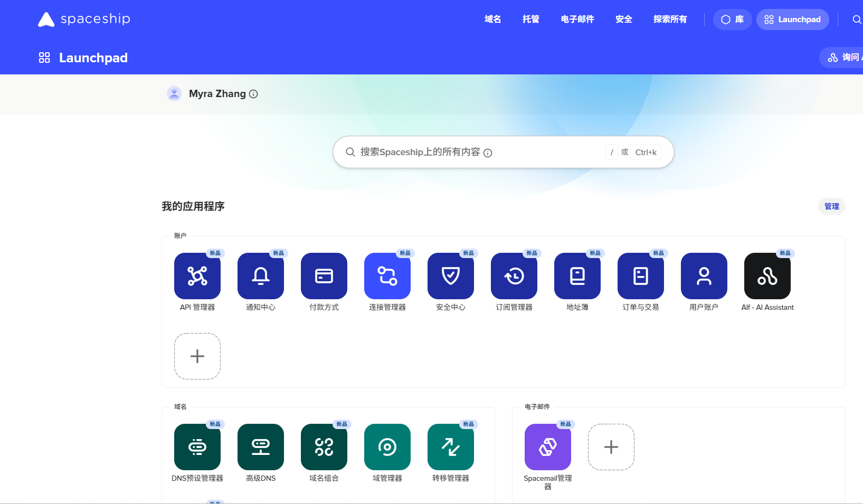This screenshot has height=504, width=863.
Task: Click the Myra Zhang avatar
Action: (174, 93)
